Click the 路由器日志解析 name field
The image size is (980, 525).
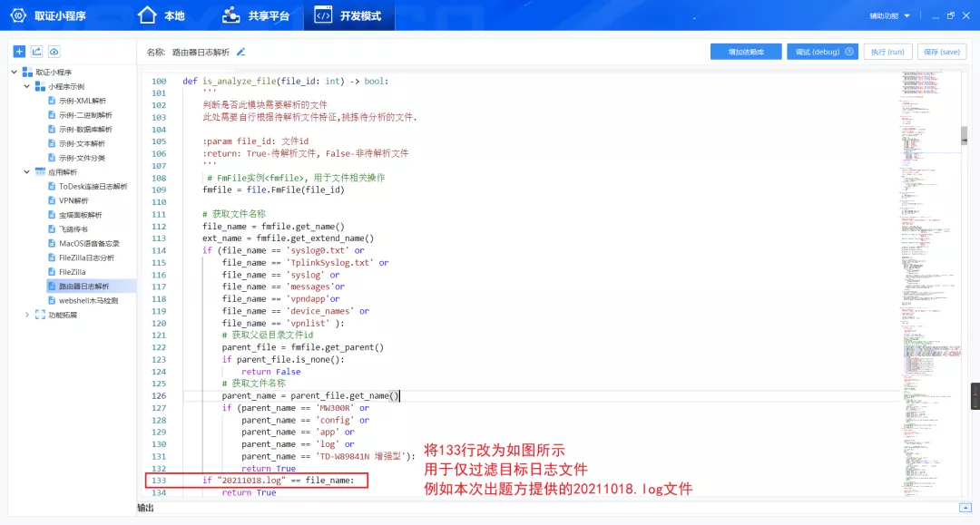201,53
